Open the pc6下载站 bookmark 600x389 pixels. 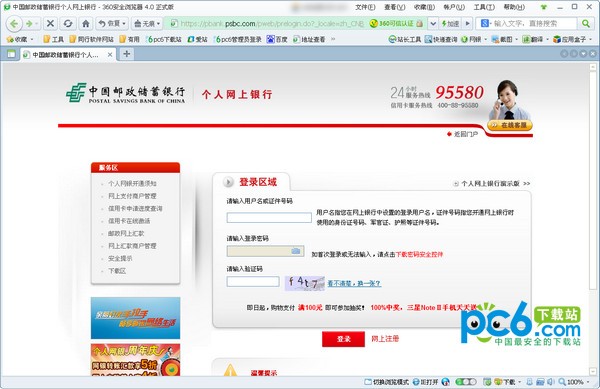point(163,39)
